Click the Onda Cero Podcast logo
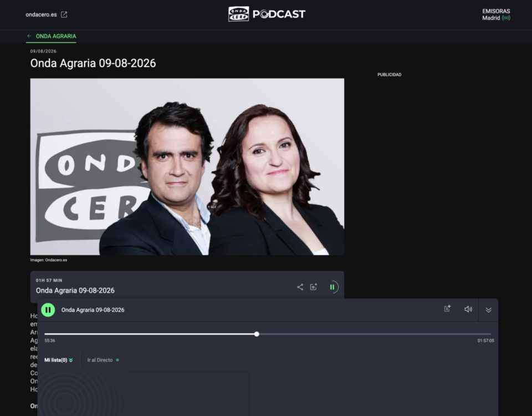The width and height of the screenshot is (532, 416). 267,14
